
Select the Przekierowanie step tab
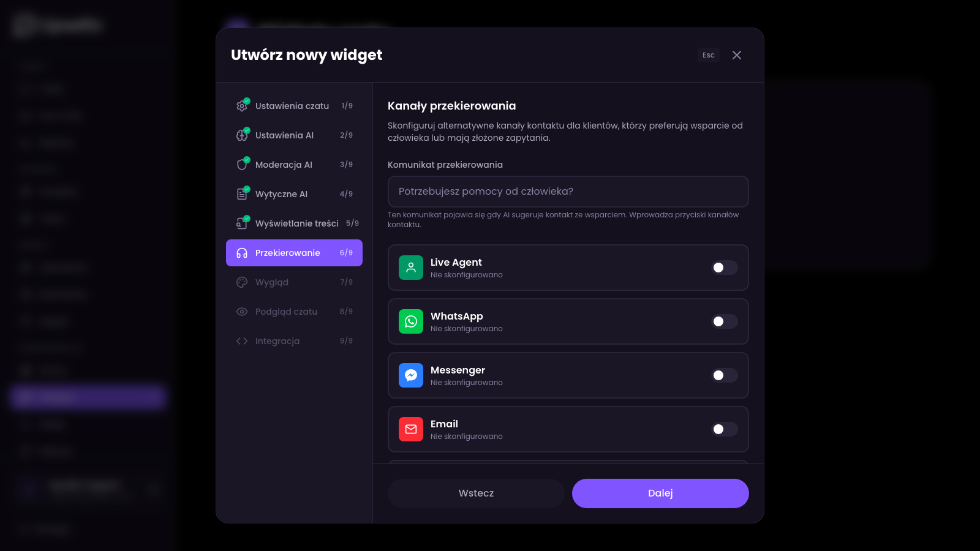pos(295,253)
